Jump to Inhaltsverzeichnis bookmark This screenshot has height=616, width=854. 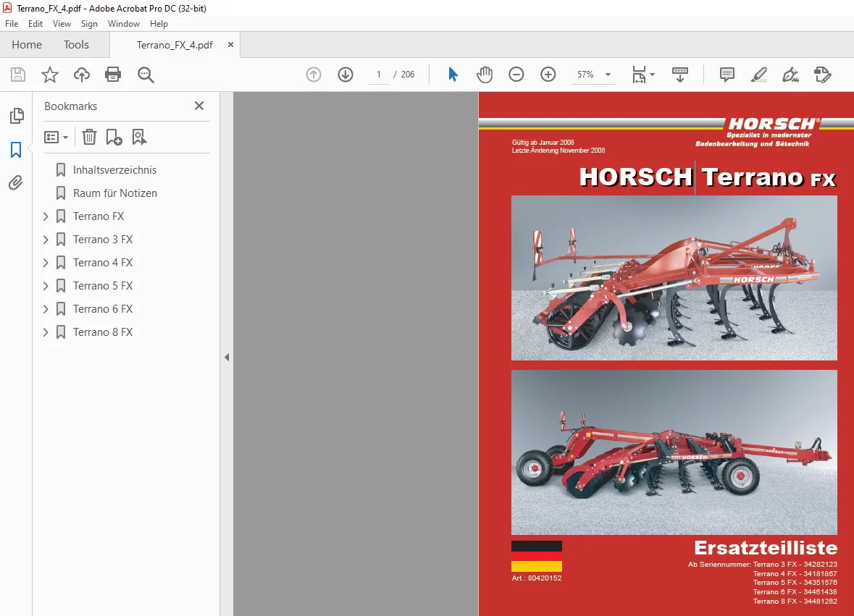pyautogui.click(x=114, y=170)
